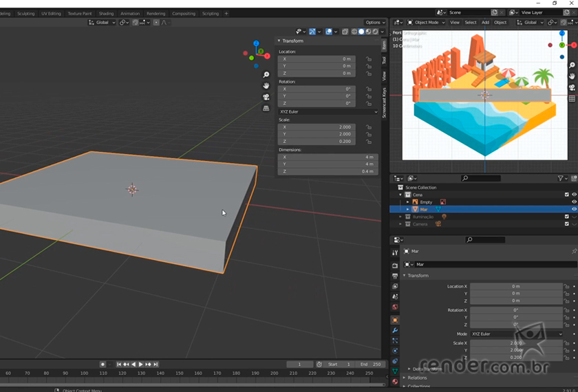This screenshot has width=578, height=392.
Task: Open the XYZ Euler rotation mode dropdown in sidebar
Action: [x=328, y=111]
